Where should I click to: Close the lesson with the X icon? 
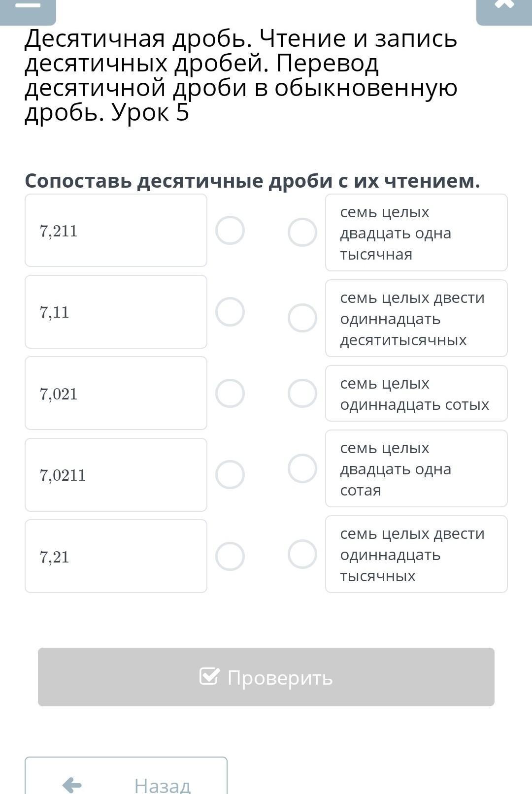pyautogui.click(x=504, y=5)
